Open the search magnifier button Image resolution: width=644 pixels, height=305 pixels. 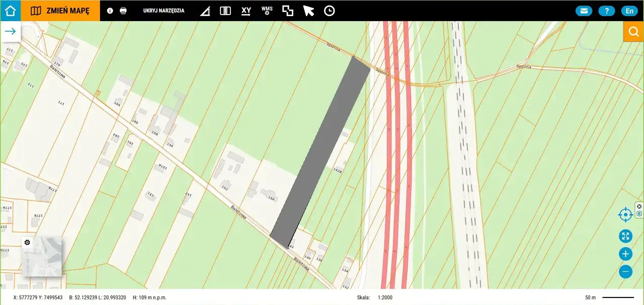[x=633, y=31]
